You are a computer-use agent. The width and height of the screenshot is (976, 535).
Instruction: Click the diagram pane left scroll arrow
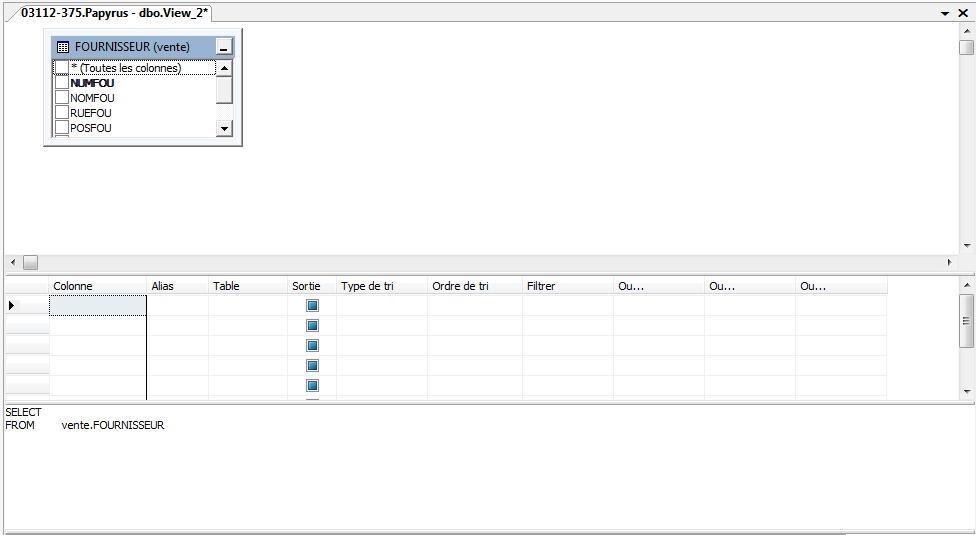click(x=12, y=262)
